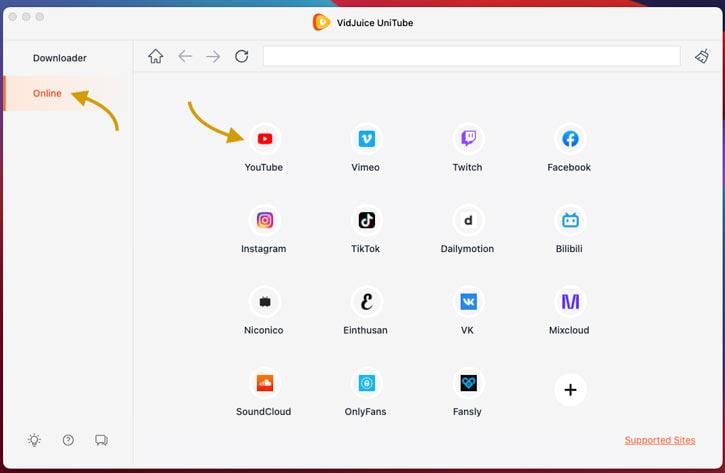Click the OnlyFans text label
This screenshot has height=473, width=725.
click(x=365, y=412)
